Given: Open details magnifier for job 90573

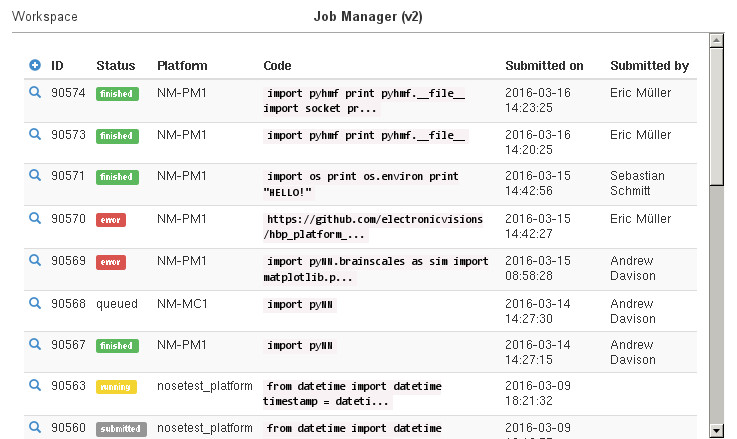Looking at the screenshot, I should [35, 134].
